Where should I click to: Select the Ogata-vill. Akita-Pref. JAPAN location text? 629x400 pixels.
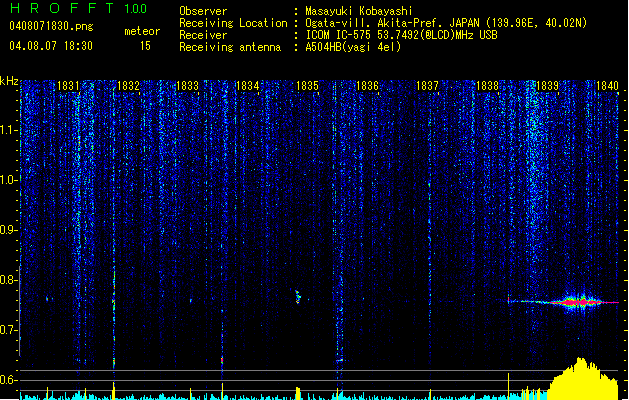446,23
